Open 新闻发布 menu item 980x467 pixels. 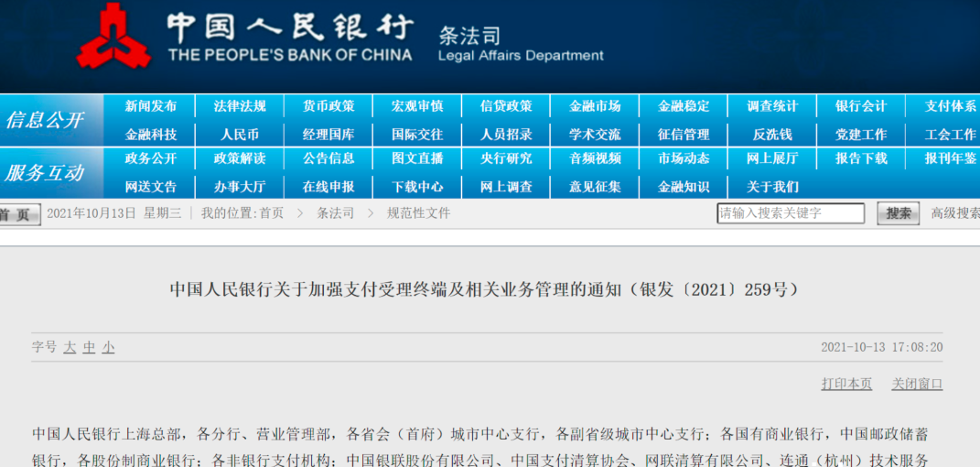151,106
